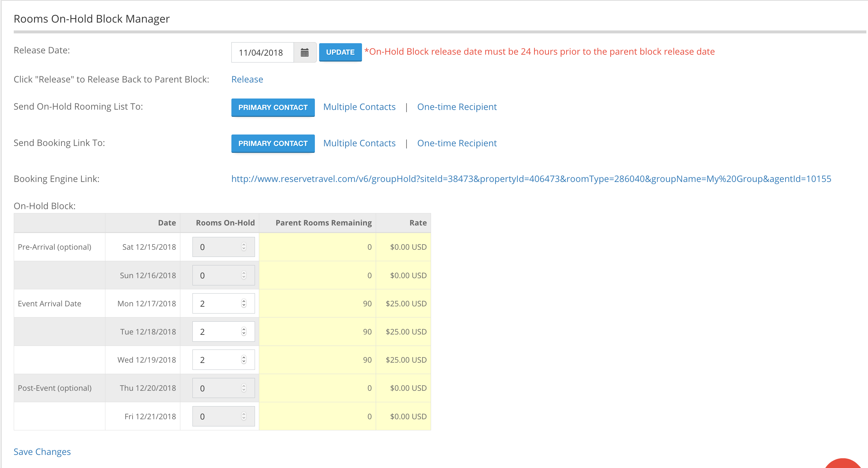
Task: Click stepper arrows for Sat 12/15/2018 rooms
Action: click(x=244, y=247)
